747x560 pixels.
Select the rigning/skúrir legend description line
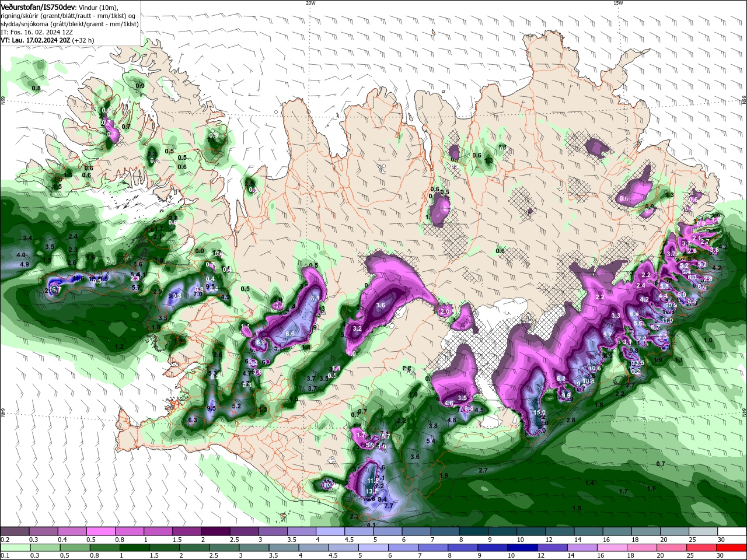point(67,16)
